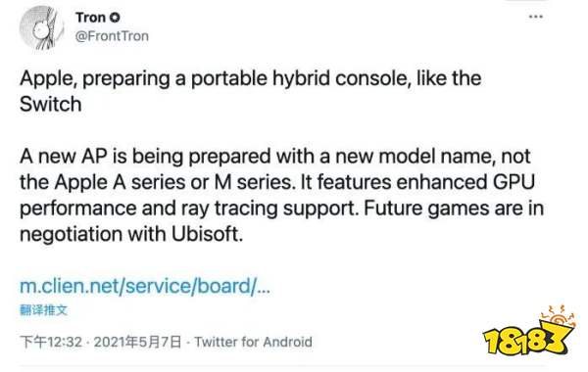
Task: Click the verified badge beside Tron
Action: pyautogui.click(x=115, y=18)
